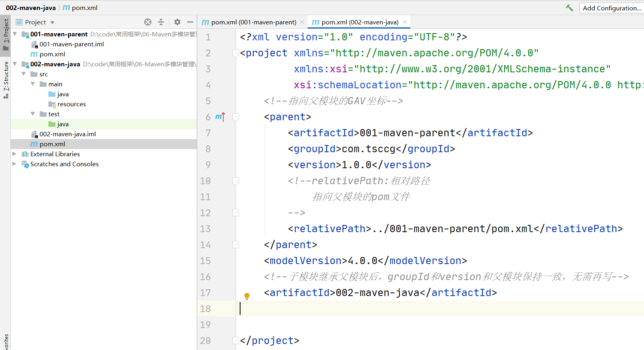Viewport: 644px width, 350px height.
Task: Collapse the 002-maven-java module node
Action: (x=15, y=64)
